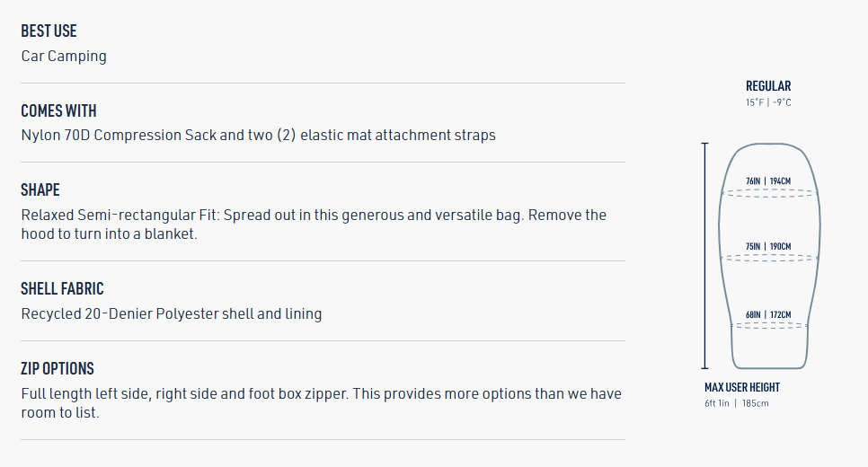Click the ZIP OPTIONS heading
Screen dimensions: 868x467
(58, 368)
